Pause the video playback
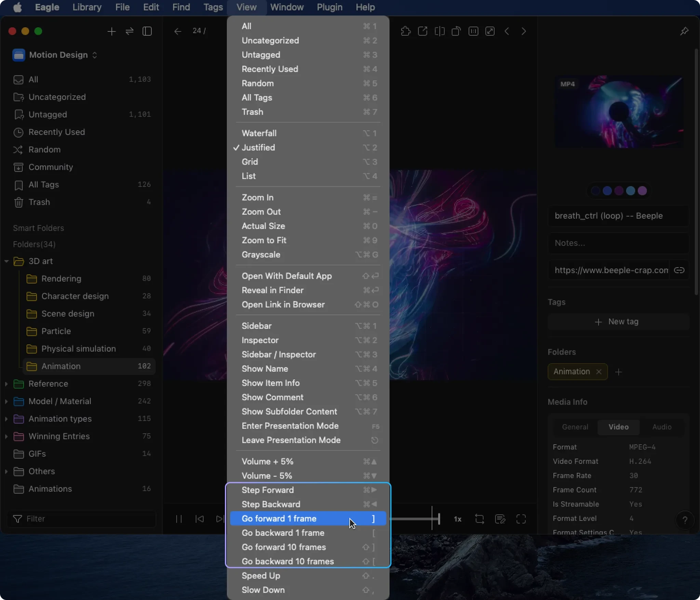Image resolution: width=700 pixels, height=600 pixels. click(x=178, y=519)
